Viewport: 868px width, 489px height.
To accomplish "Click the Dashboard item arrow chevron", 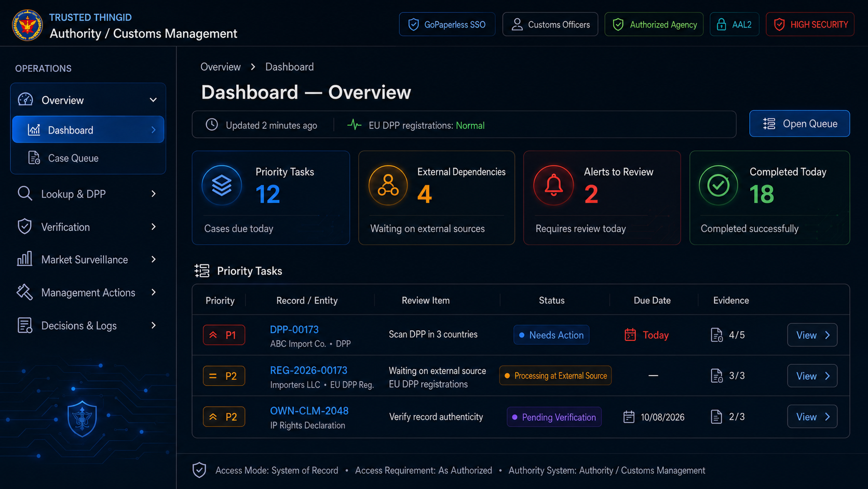I will [x=153, y=130].
